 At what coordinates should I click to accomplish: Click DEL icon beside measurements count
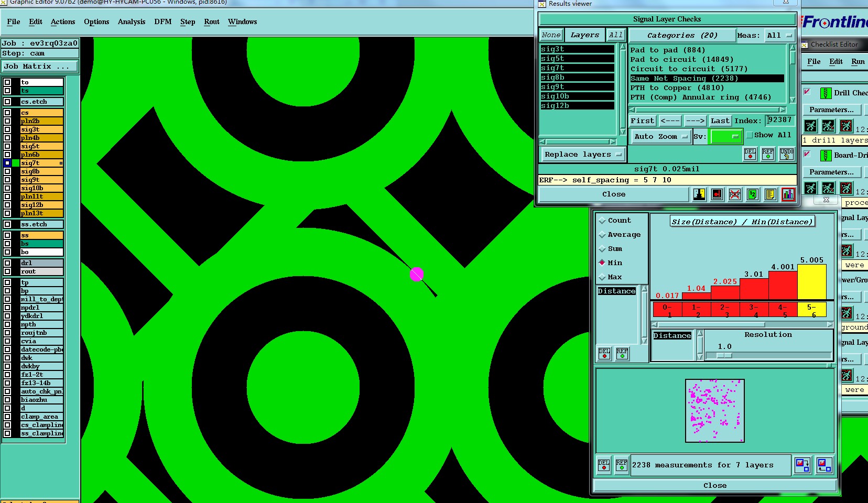604,465
